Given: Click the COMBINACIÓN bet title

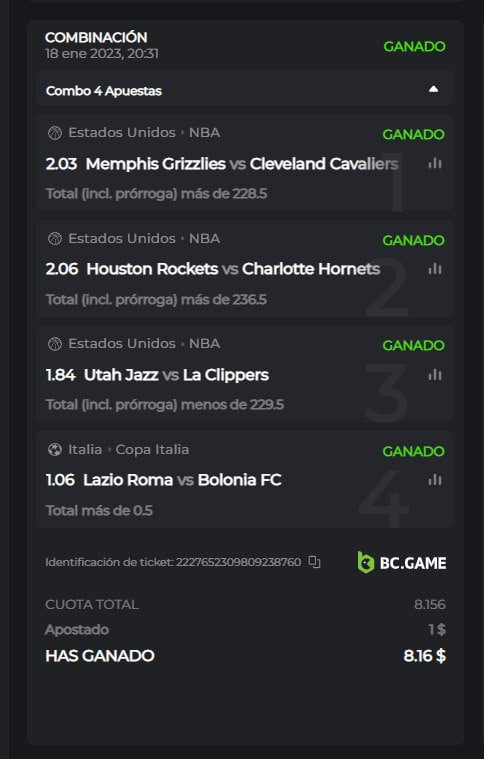Looking at the screenshot, I should 96,37.
